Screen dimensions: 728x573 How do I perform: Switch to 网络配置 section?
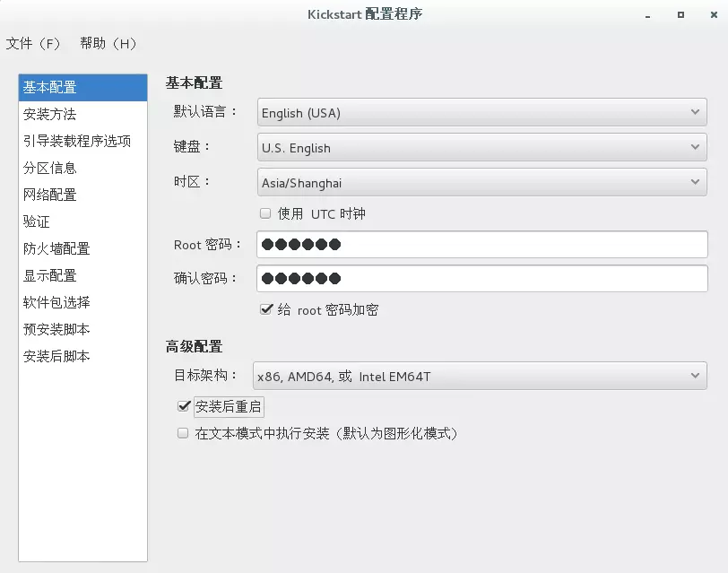point(83,195)
